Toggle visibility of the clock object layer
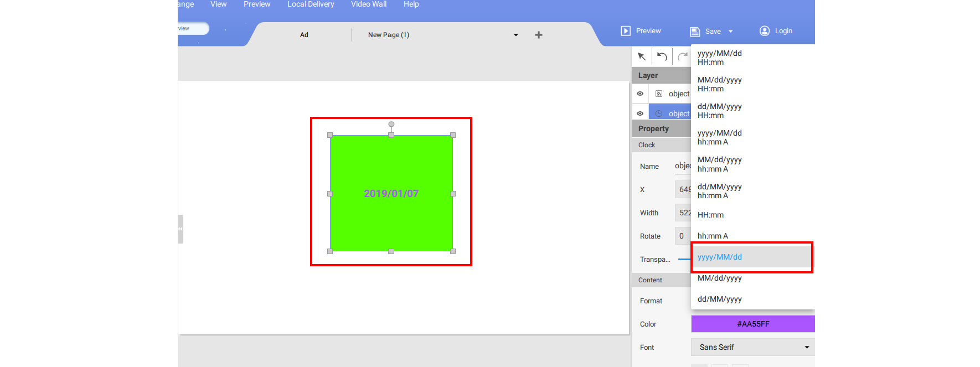 [x=640, y=113]
